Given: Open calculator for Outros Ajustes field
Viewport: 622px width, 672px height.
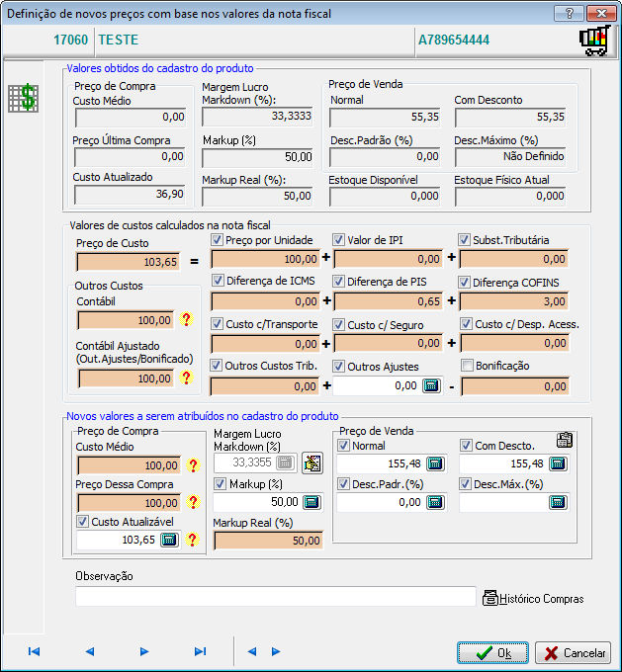Looking at the screenshot, I should (x=431, y=385).
